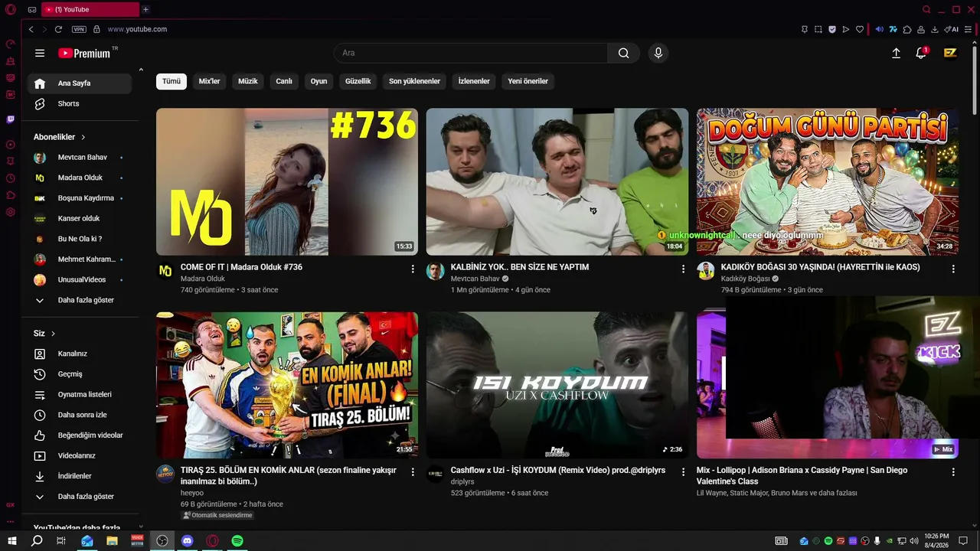Open YouTube notifications bell
Image resolution: width=980 pixels, height=551 pixels.
click(x=921, y=53)
